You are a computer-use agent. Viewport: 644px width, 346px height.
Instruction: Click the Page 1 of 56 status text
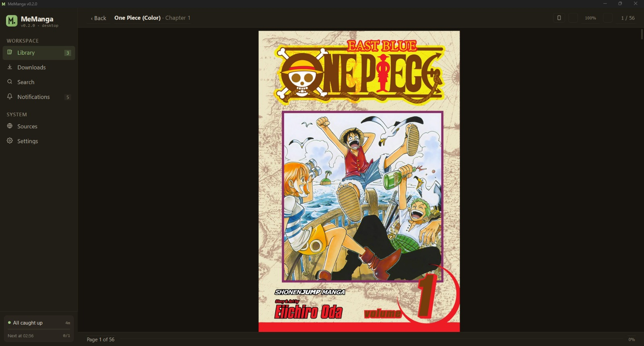point(101,340)
